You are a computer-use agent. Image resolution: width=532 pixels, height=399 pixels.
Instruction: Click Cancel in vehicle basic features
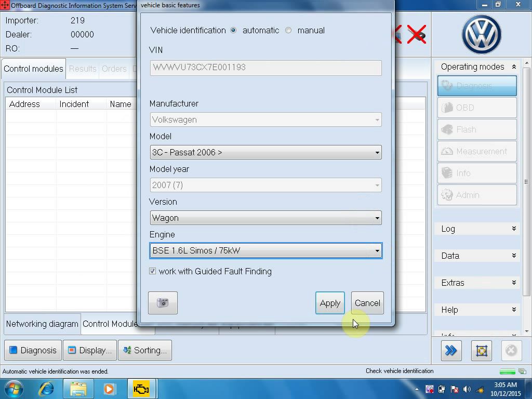(x=367, y=303)
